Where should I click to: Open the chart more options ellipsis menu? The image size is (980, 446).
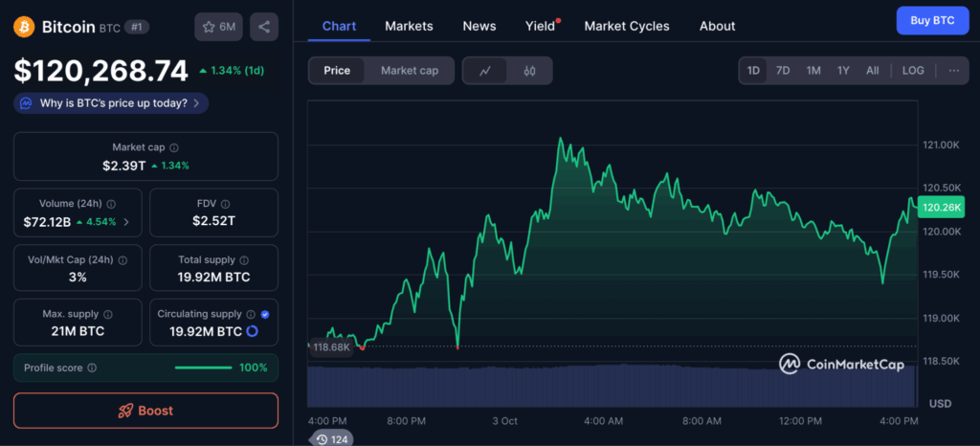[x=953, y=71]
